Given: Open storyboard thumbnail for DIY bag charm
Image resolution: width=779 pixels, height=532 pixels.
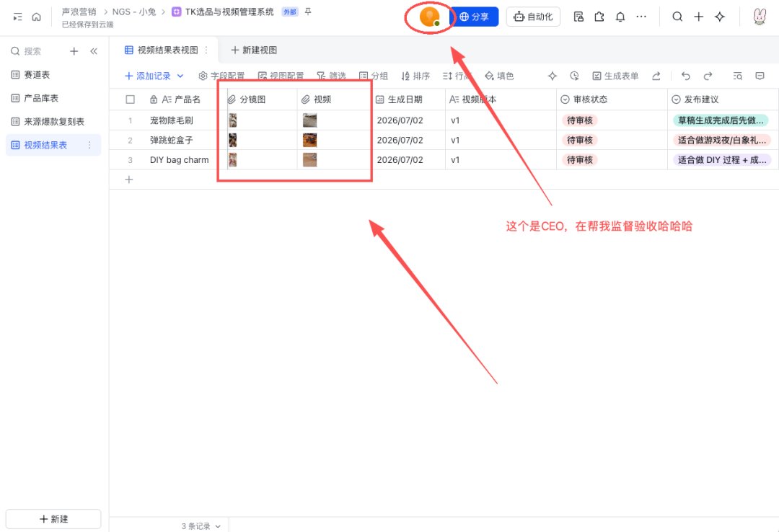Looking at the screenshot, I should coord(232,160).
